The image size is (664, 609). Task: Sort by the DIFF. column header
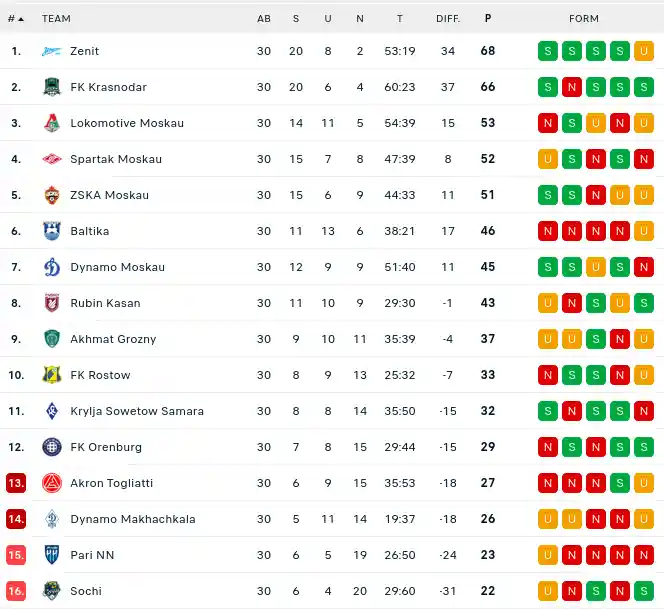pyautogui.click(x=448, y=19)
